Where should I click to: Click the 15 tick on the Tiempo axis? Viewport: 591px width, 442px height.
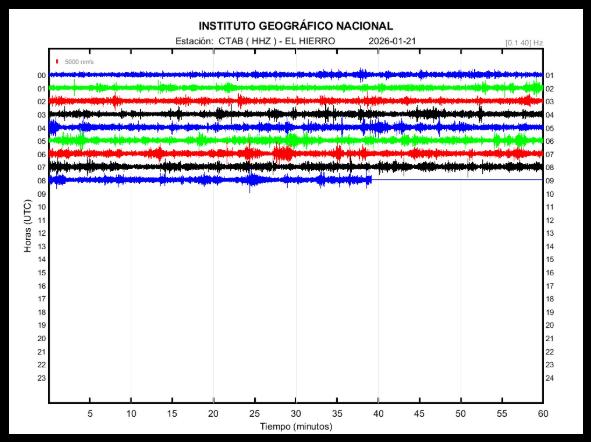coord(172,413)
